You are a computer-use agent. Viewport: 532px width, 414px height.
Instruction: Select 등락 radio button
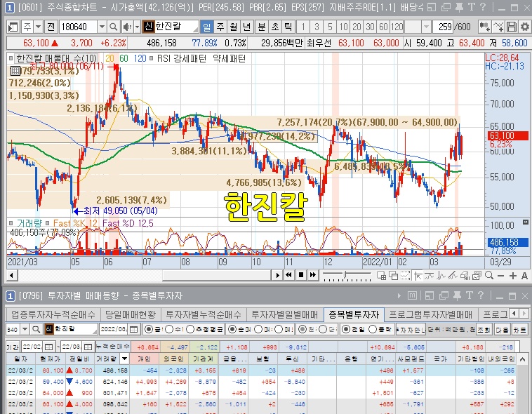click(373, 329)
